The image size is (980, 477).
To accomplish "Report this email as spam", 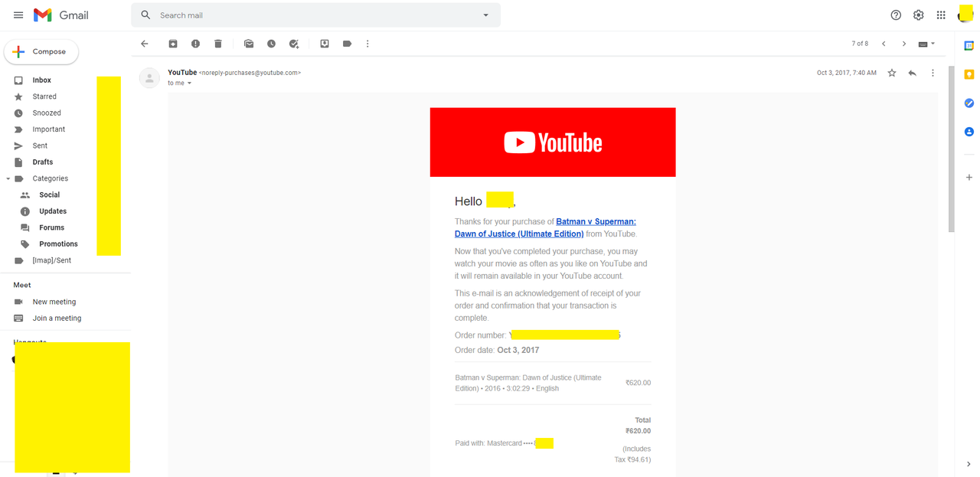I will pyautogui.click(x=195, y=44).
